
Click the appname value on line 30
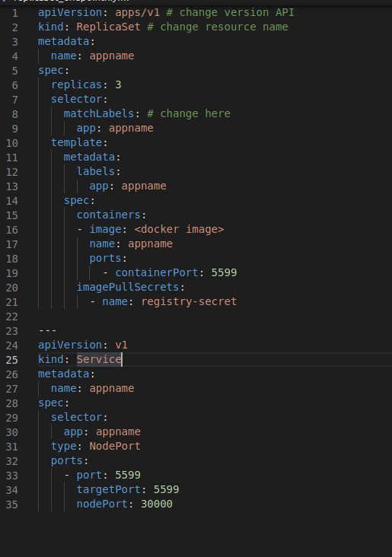[x=118, y=432]
